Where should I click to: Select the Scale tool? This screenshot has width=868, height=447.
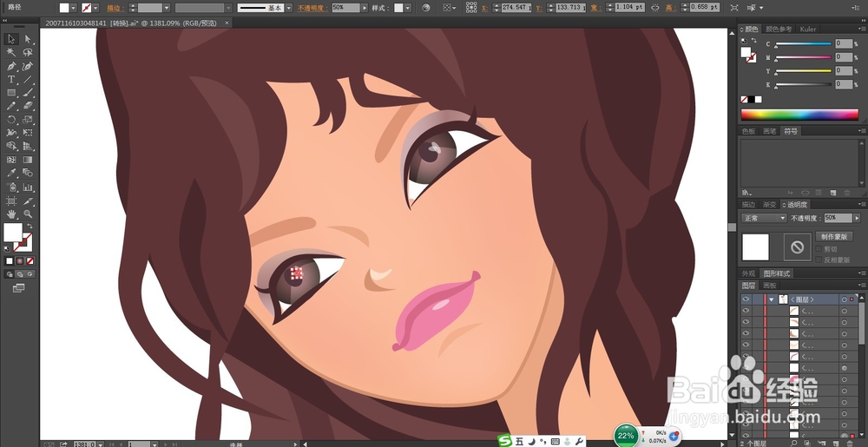tap(28, 120)
